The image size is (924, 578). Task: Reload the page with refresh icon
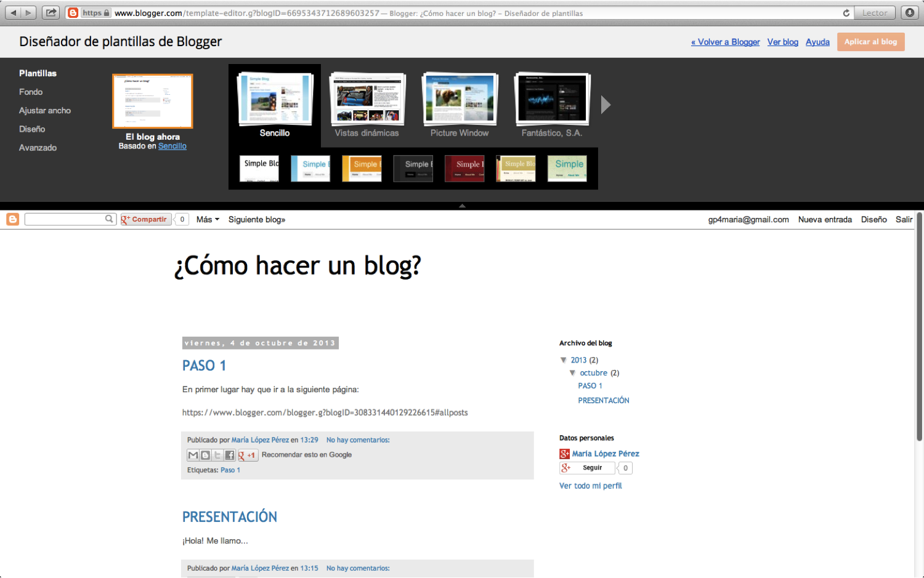tap(846, 13)
